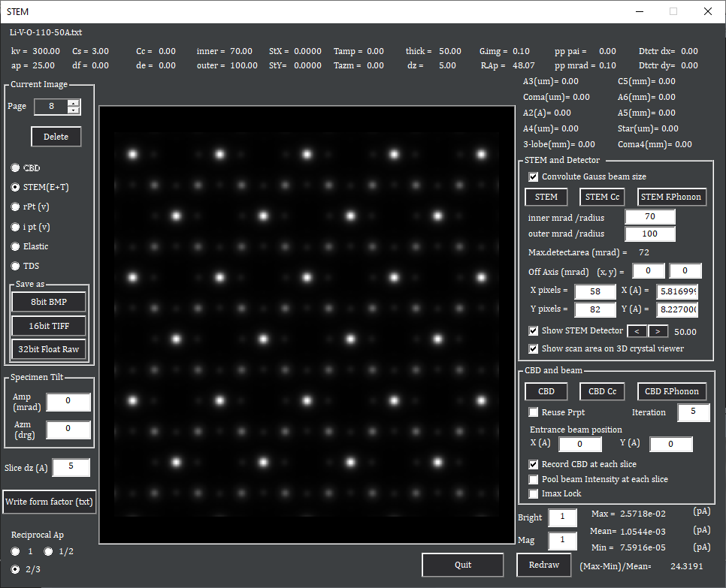Image resolution: width=726 pixels, height=588 pixels.
Task: Toggle Record CBD at each slice
Action: tap(534, 465)
